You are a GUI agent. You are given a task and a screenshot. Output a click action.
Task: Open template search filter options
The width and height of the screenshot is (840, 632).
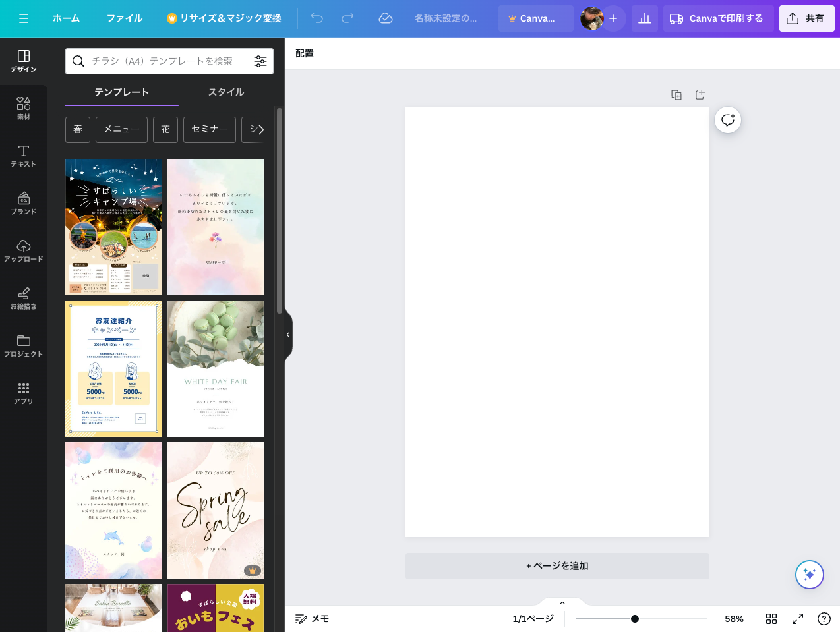pos(260,61)
